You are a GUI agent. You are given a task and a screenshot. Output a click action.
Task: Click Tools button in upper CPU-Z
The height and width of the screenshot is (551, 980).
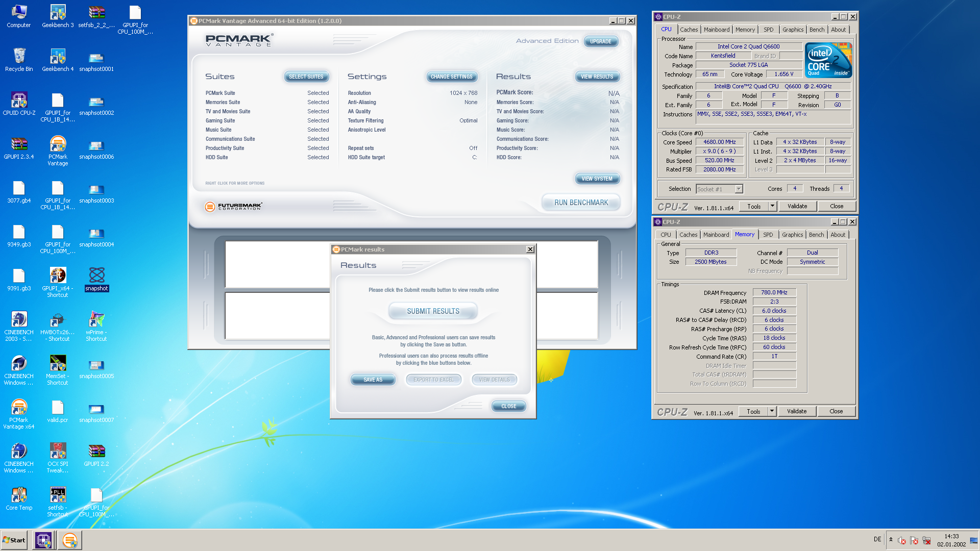click(x=754, y=206)
